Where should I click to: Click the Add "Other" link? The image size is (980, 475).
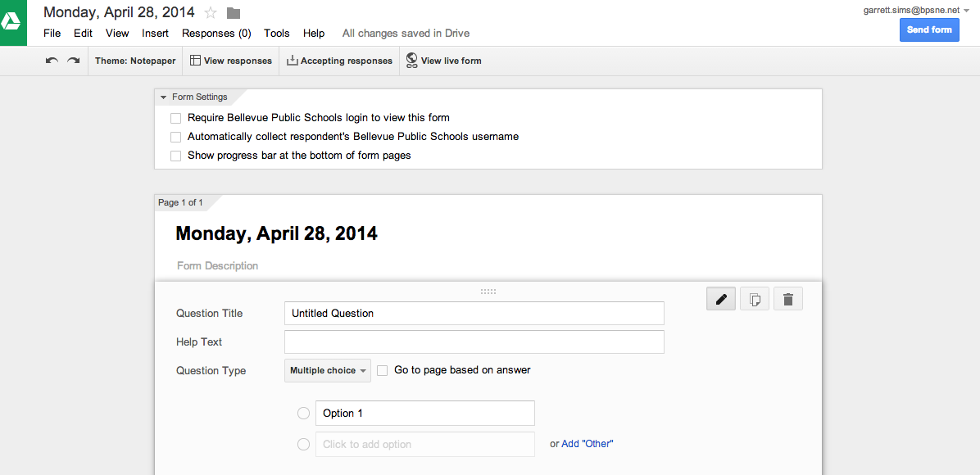(588, 444)
